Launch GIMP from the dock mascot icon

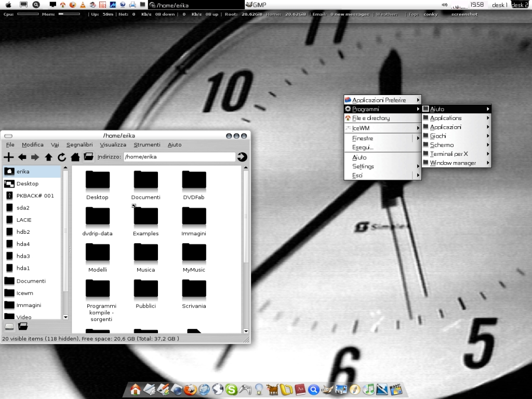coord(327,389)
